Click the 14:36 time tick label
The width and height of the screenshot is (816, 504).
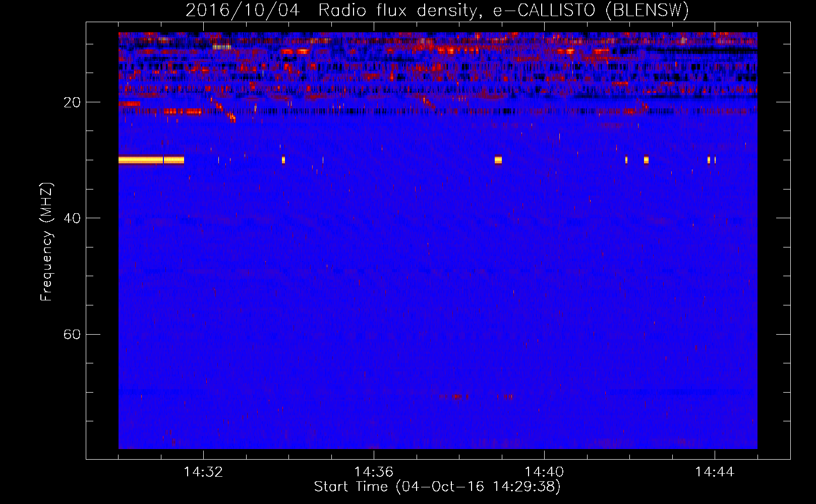tap(374, 472)
